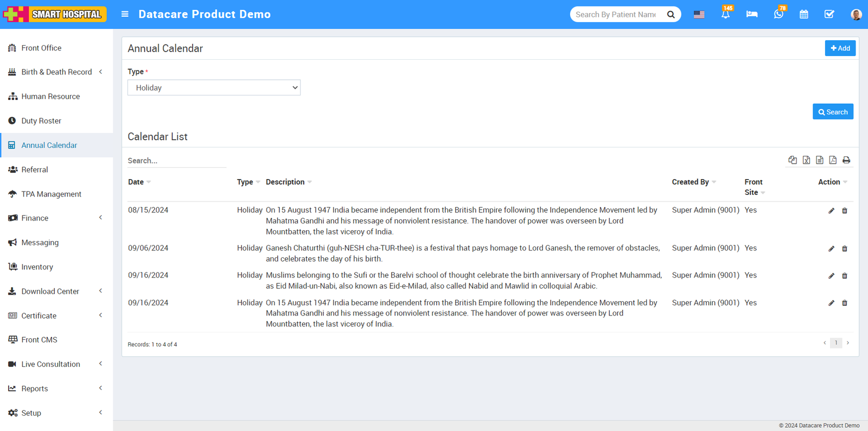This screenshot has width=868, height=431.
Task: Click the notification bell icon
Action: [725, 14]
